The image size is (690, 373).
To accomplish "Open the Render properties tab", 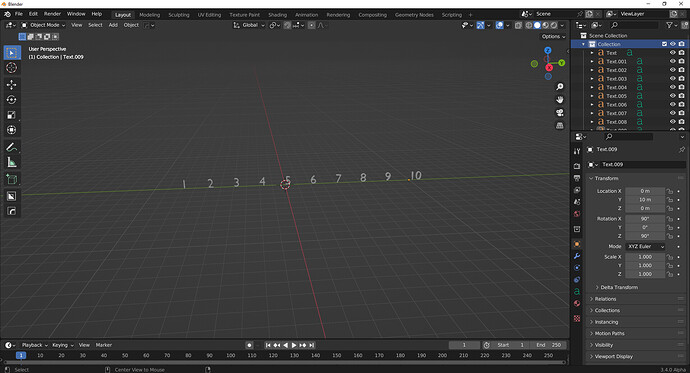I will pos(577,166).
